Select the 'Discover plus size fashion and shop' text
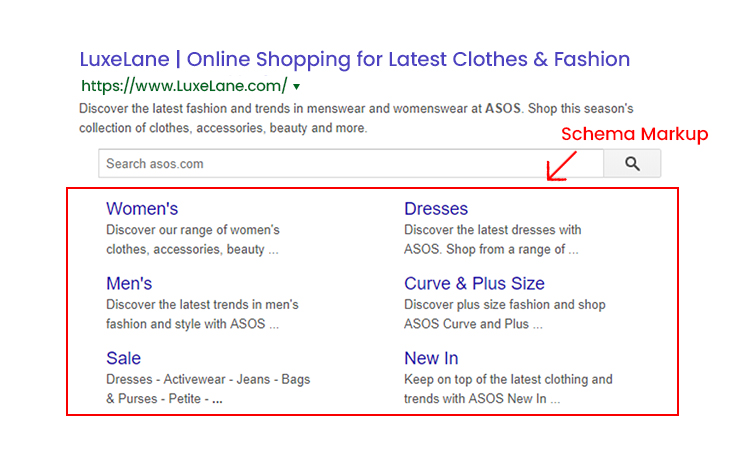The height and width of the screenshot is (450, 750). tap(505, 305)
